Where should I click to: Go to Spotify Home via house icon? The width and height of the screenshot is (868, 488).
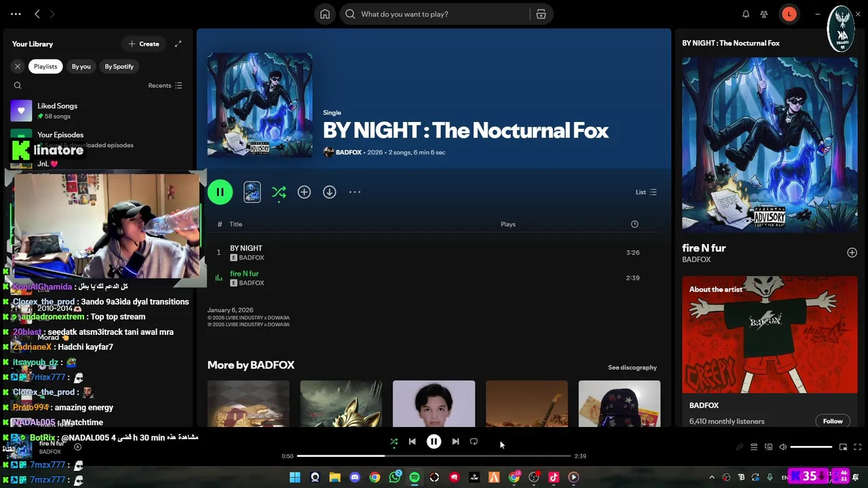(325, 14)
